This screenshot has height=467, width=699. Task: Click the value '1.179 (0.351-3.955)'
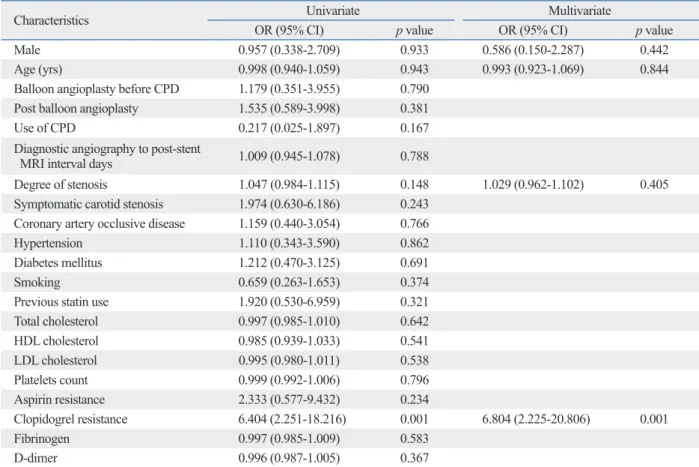coord(289,89)
